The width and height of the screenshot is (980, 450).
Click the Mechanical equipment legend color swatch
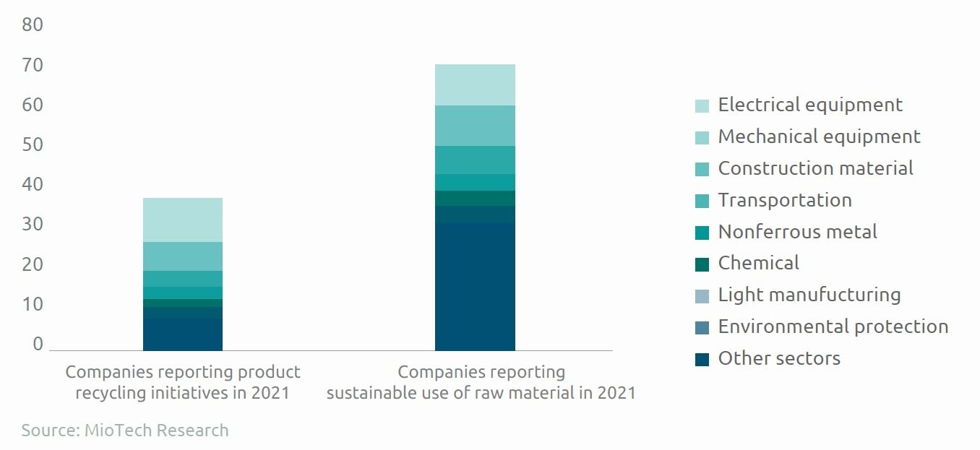(702, 138)
